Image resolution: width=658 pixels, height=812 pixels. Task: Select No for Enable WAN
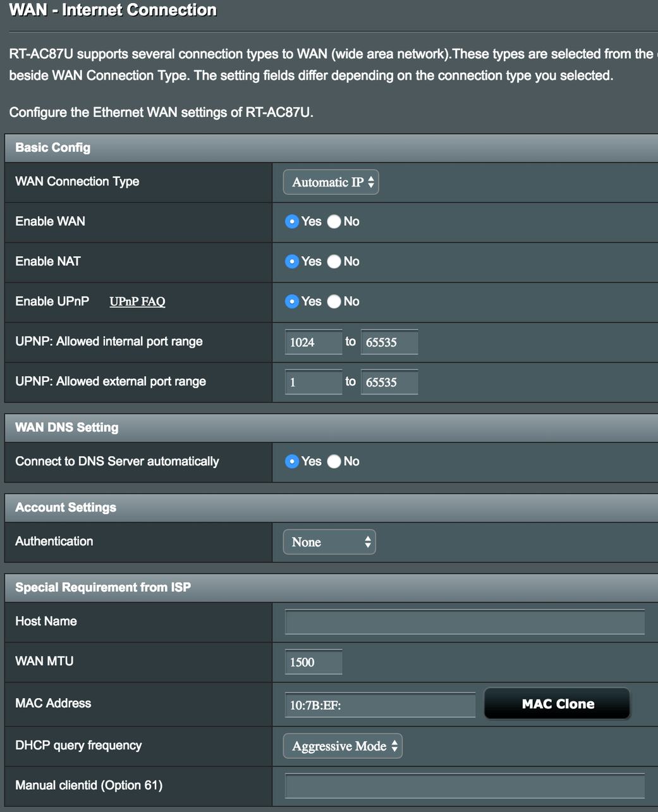coord(334,221)
